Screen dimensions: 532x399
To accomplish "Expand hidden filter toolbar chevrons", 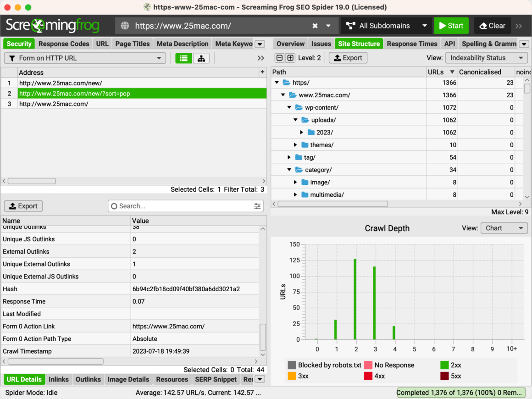I will [260, 58].
